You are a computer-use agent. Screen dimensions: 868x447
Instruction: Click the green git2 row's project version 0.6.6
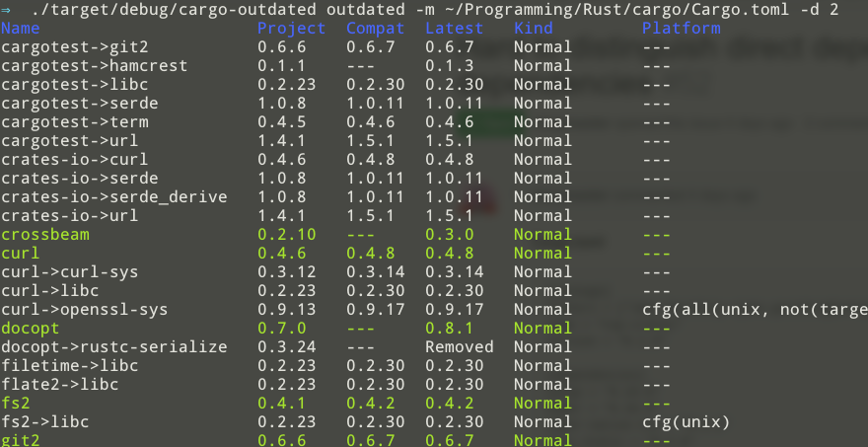282,441
